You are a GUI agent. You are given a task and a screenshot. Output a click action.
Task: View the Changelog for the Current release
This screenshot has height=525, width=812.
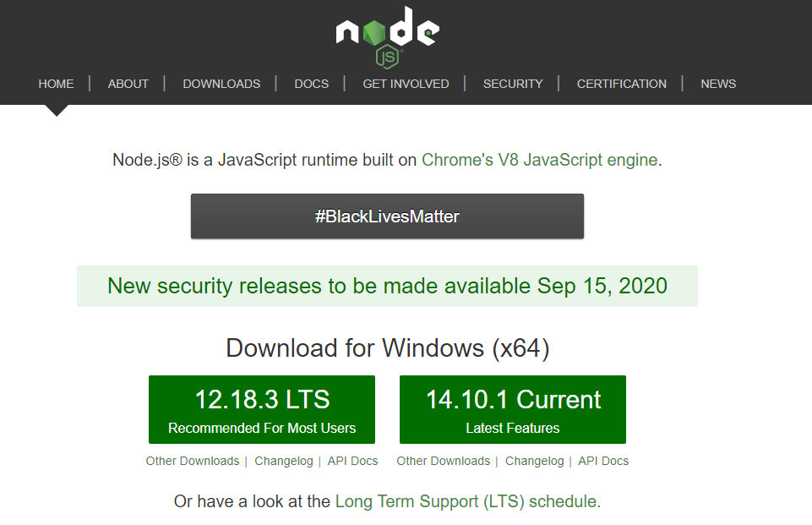tap(535, 461)
